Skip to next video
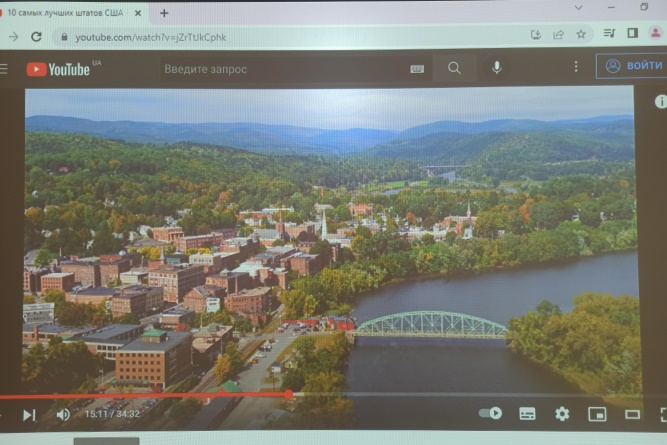The width and height of the screenshot is (667, 445). [x=29, y=414]
